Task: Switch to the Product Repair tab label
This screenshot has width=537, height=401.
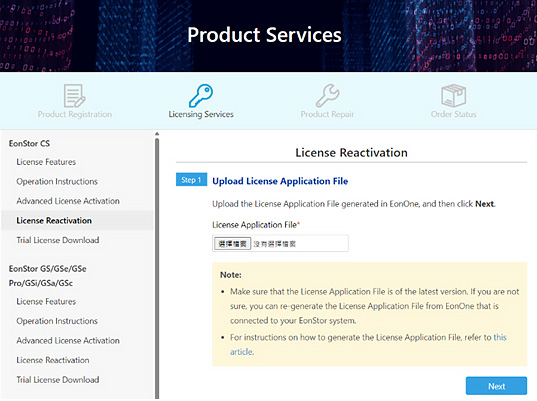Action: point(327,114)
